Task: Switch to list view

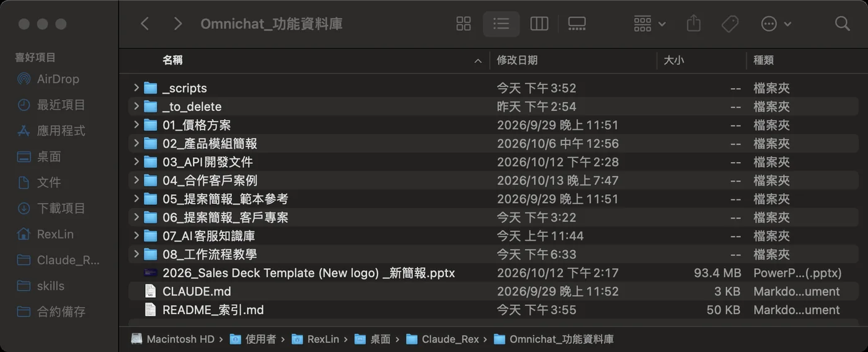Action: 501,24
